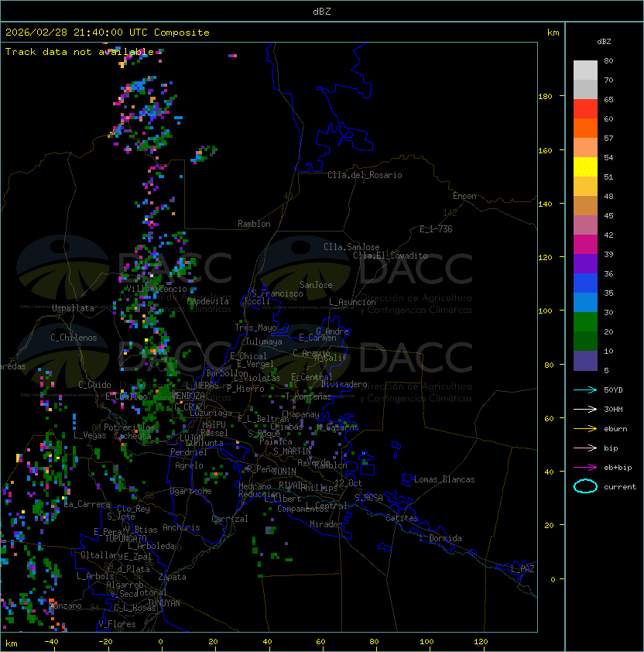The image size is (644, 652).
Task: Click the L_Asuncion map label
Action: click(352, 302)
